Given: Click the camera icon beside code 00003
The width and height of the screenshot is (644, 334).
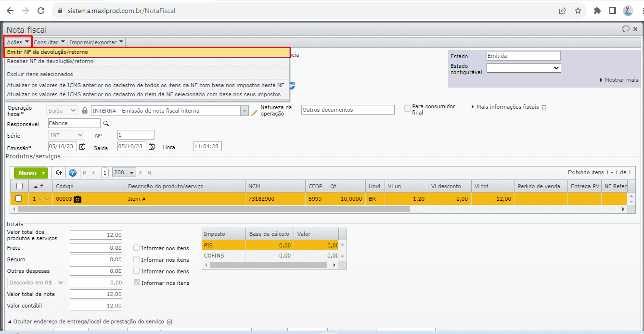Looking at the screenshot, I should pyautogui.click(x=77, y=199).
